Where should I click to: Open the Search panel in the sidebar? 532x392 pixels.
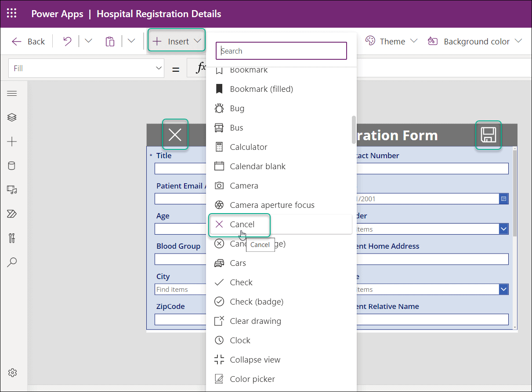tap(12, 262)
